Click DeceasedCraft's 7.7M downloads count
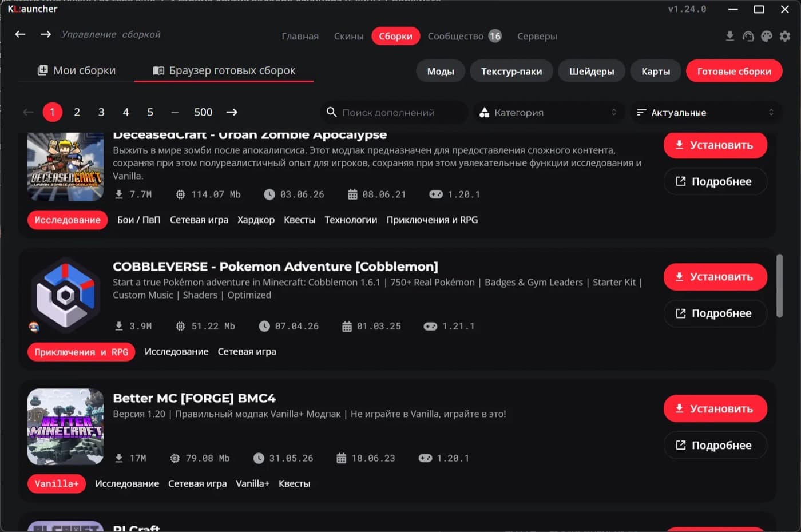This screenshot has height=532, width=801. click(x=133, y=194)
